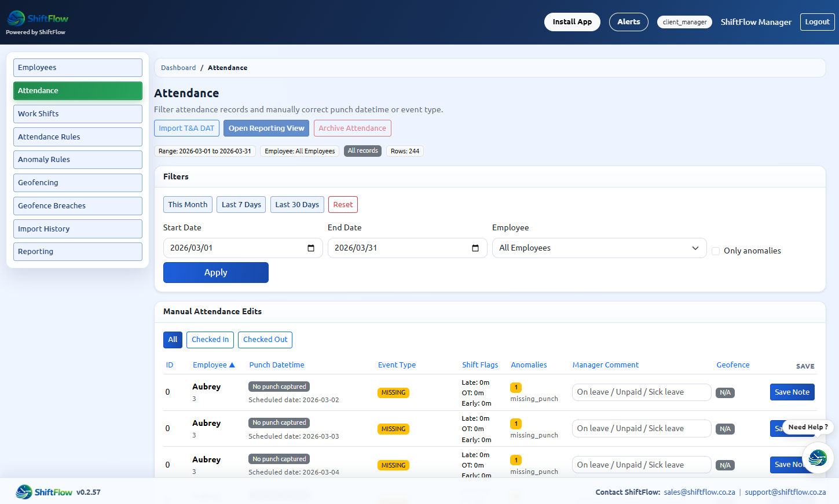Click Import T&A DAT button
The image size is (839, 504).
click(186, 128)
